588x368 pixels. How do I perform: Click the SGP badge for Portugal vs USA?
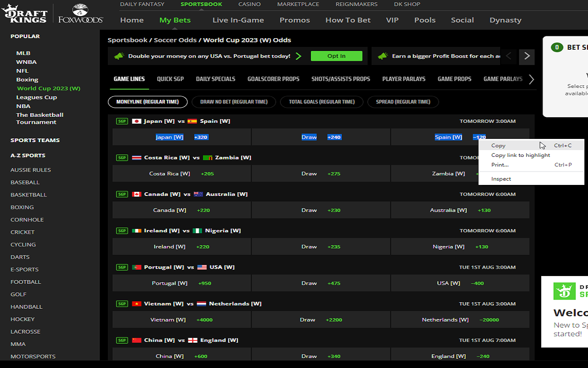122,267
